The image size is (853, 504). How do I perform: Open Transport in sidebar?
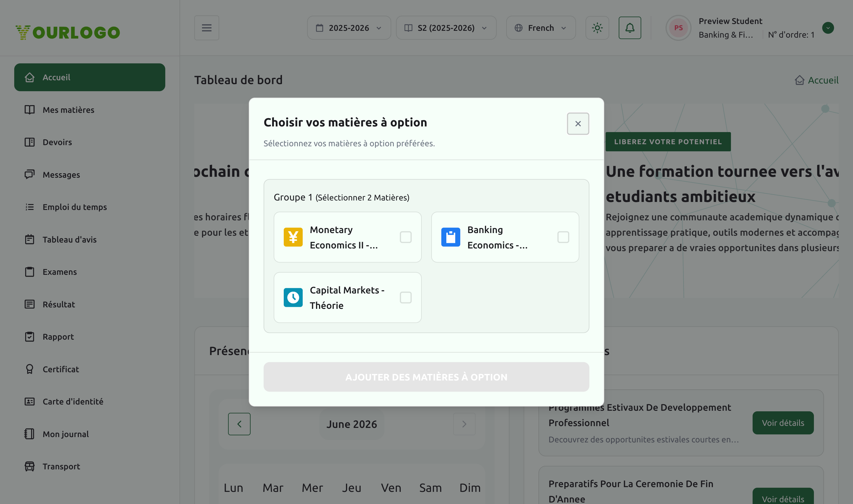(x=90, y=466)
